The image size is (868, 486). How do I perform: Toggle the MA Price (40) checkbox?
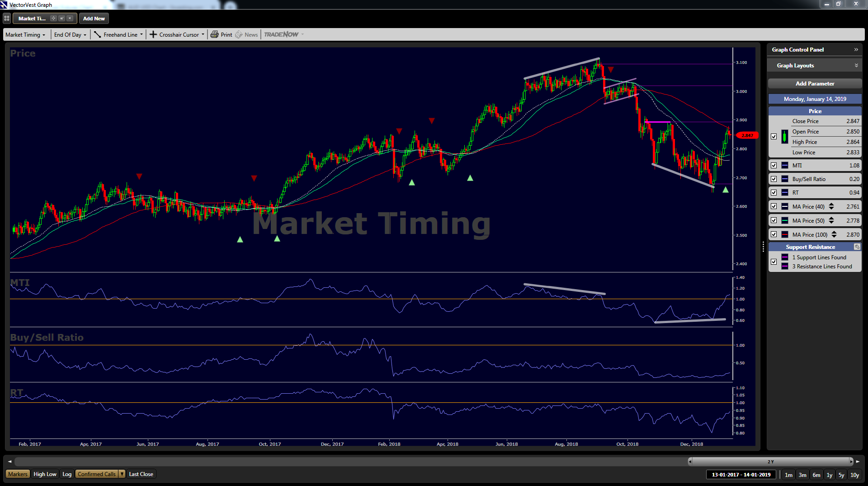(x=774, y=207)
